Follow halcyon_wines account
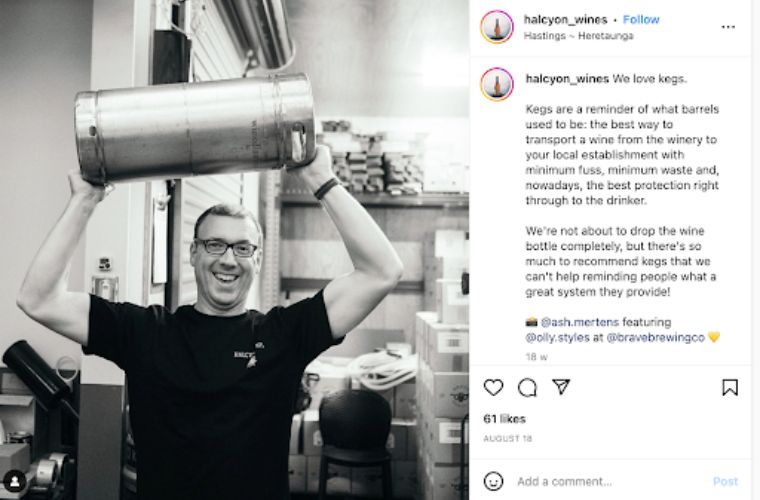Viewport: 760px width, 500px height. (x=641, y=20)
